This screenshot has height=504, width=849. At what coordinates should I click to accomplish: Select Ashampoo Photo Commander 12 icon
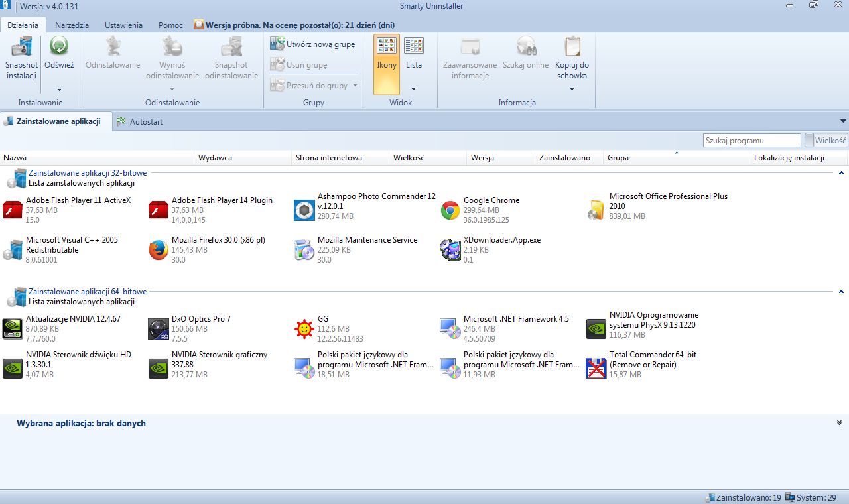pos(304,210)
